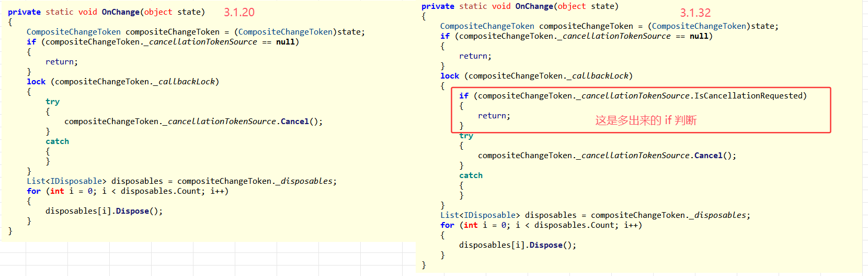The image size is (868, 276).
Task: Click the OnChange method name in left snippet
Action: tap(120, 12)
